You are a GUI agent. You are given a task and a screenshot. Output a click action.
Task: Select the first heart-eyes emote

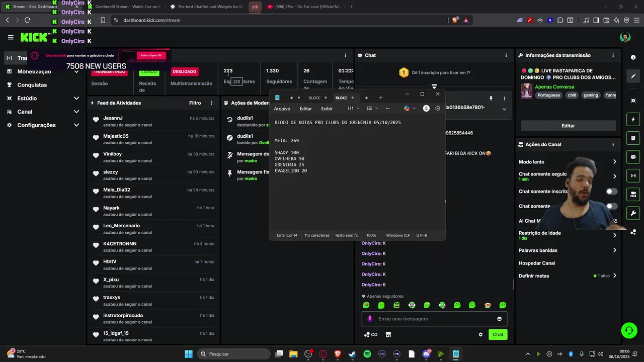366,305
